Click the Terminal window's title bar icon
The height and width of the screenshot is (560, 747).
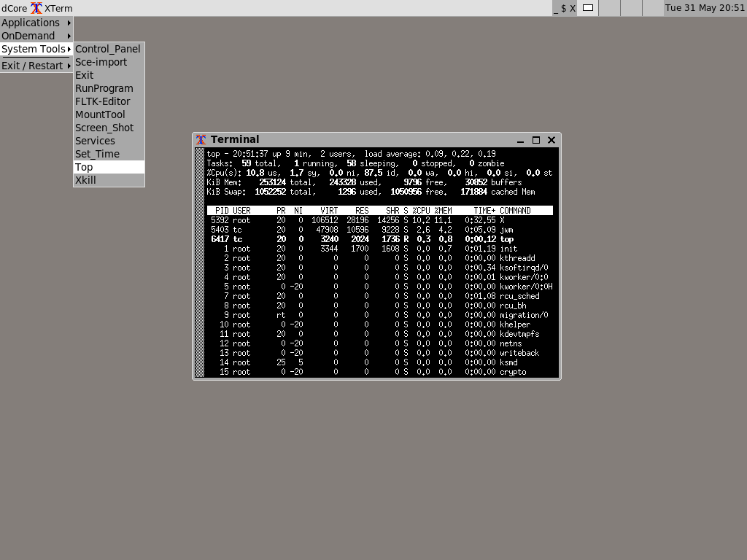click(x=201, y=139)
